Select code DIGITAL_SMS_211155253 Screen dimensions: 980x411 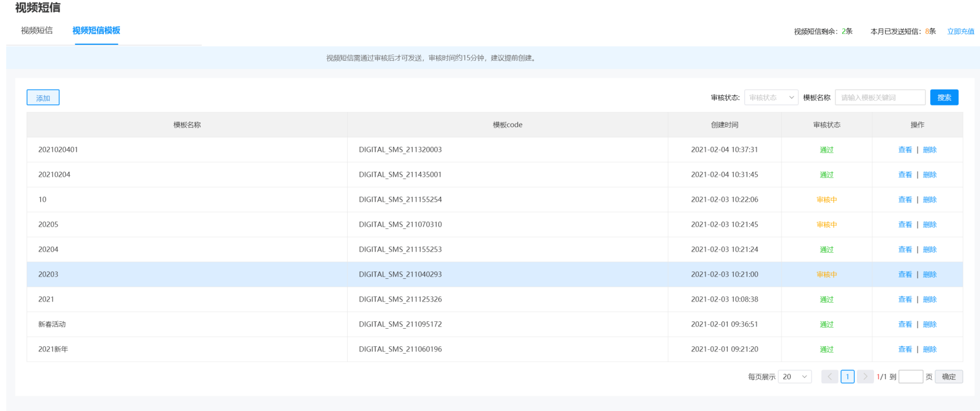400,249
